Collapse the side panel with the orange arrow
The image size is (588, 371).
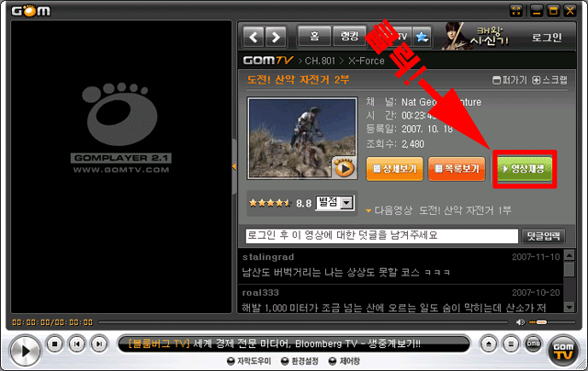pos(233,166)
